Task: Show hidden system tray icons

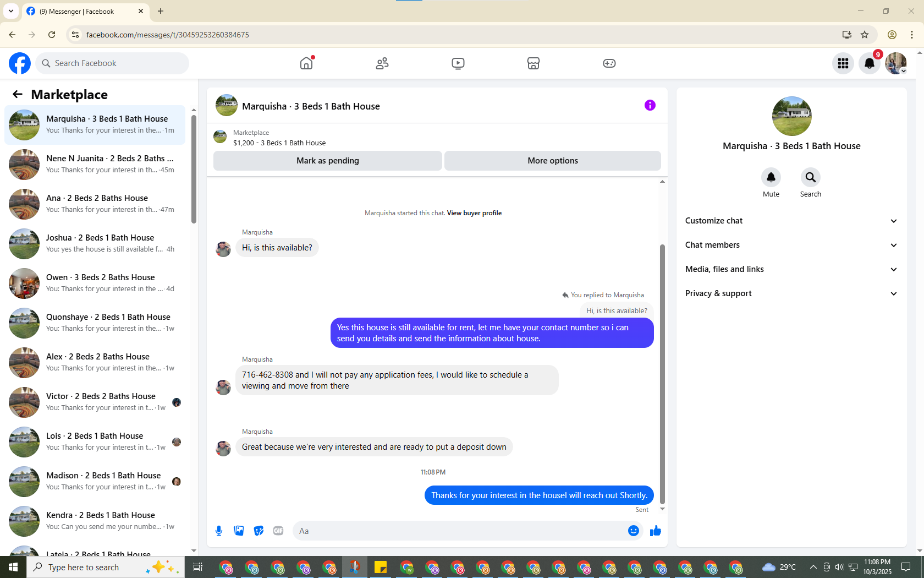Action: pos(813,567)
